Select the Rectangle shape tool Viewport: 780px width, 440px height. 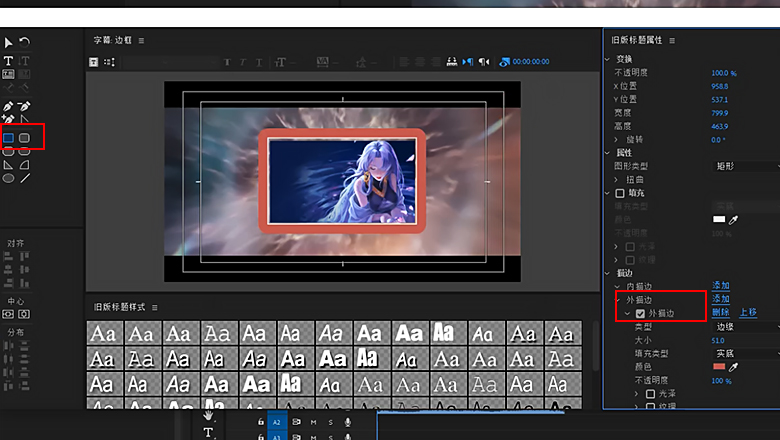pyautogui.click(x=8, y=138)
